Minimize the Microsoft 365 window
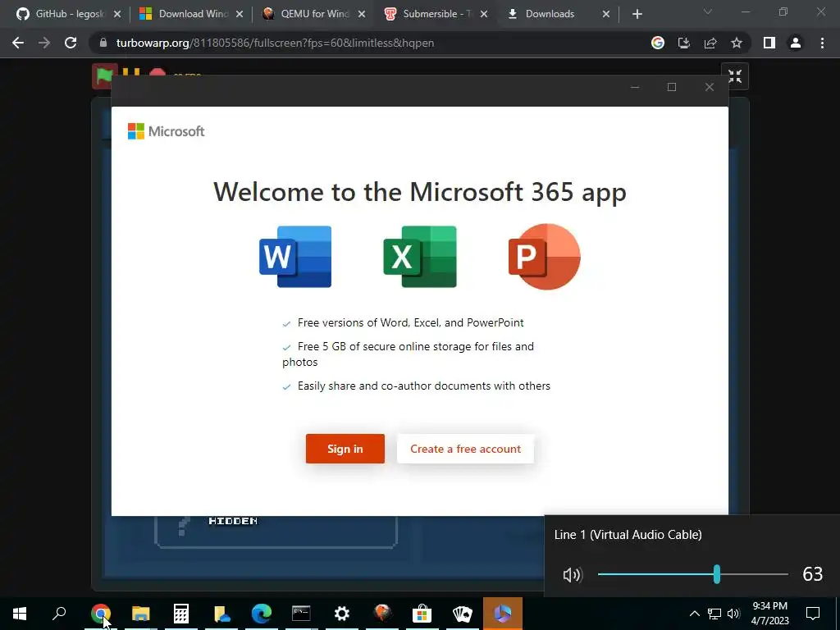The image size is (840, 630). pos(635,87)
